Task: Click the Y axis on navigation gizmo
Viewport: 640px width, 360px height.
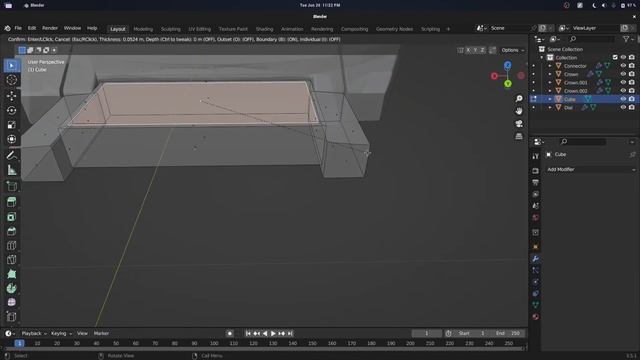Action: [508, 84]
